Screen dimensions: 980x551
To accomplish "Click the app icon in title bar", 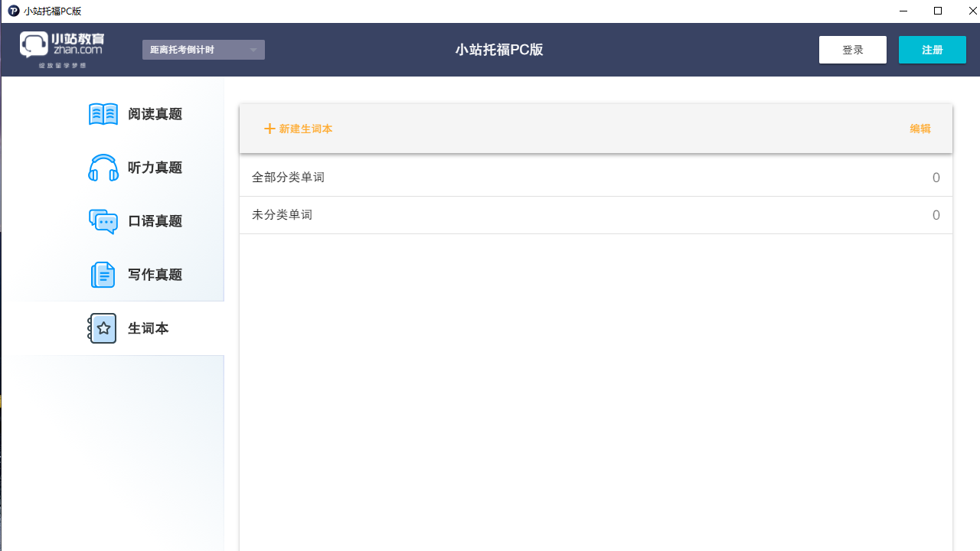I will point(11,11).
